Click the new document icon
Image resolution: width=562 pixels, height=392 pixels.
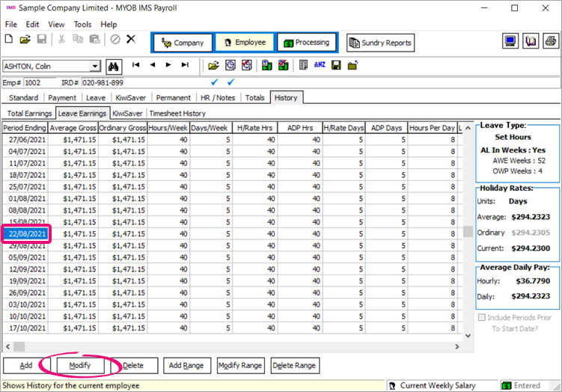coord(10,39)
